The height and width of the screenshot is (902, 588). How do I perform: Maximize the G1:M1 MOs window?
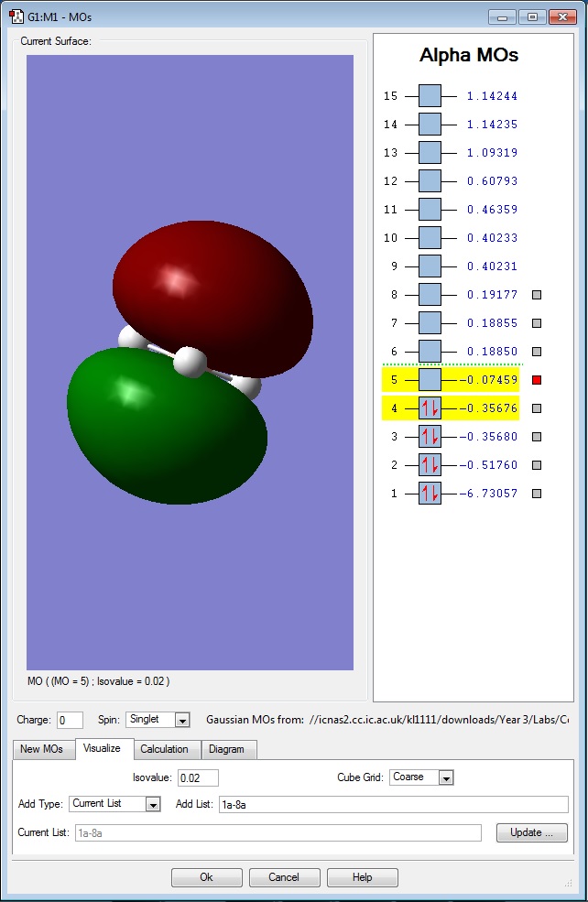click(x=532, y=16)
